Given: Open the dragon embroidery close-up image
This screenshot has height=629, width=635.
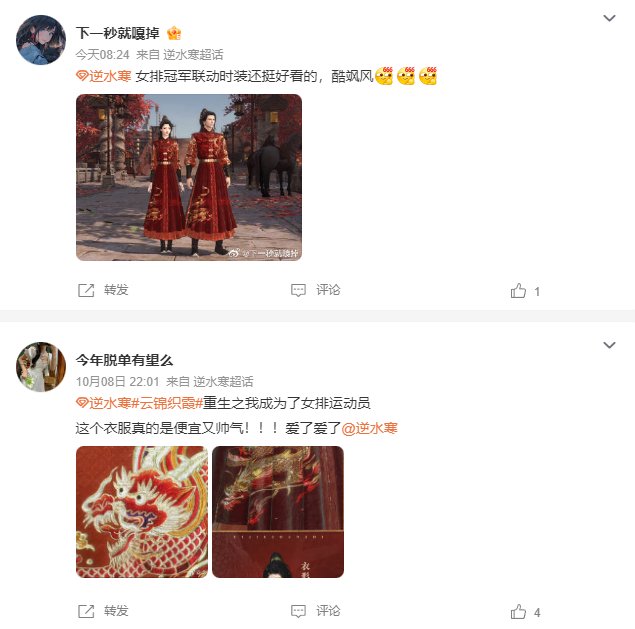Looking at the screenshot, I should [142, 512].
